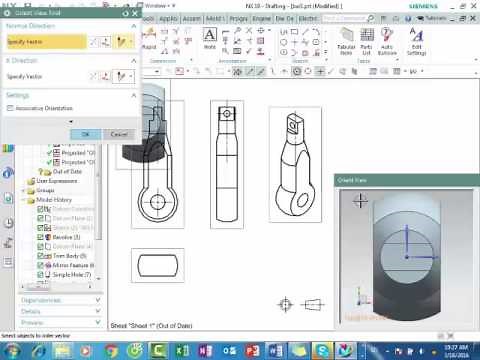Click the Reverse Direction icon under Normal Direction
This screenshot has width=480, height=360.
point(93,42)
